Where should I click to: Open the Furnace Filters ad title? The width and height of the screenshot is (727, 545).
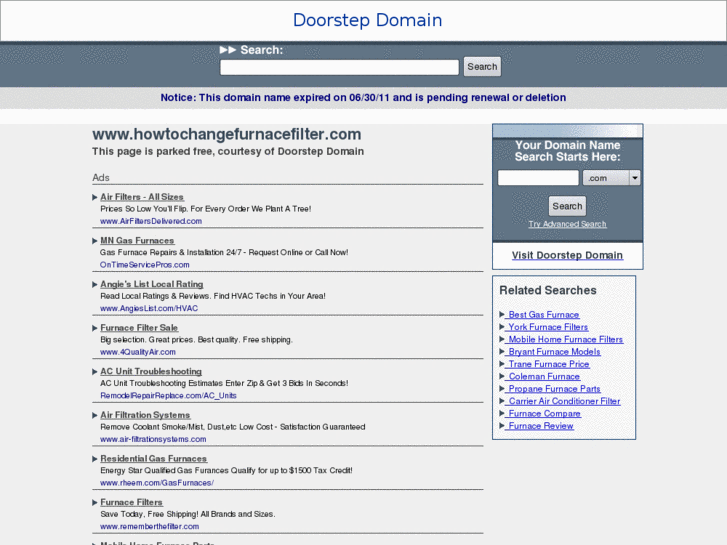(x=131, y=502)
